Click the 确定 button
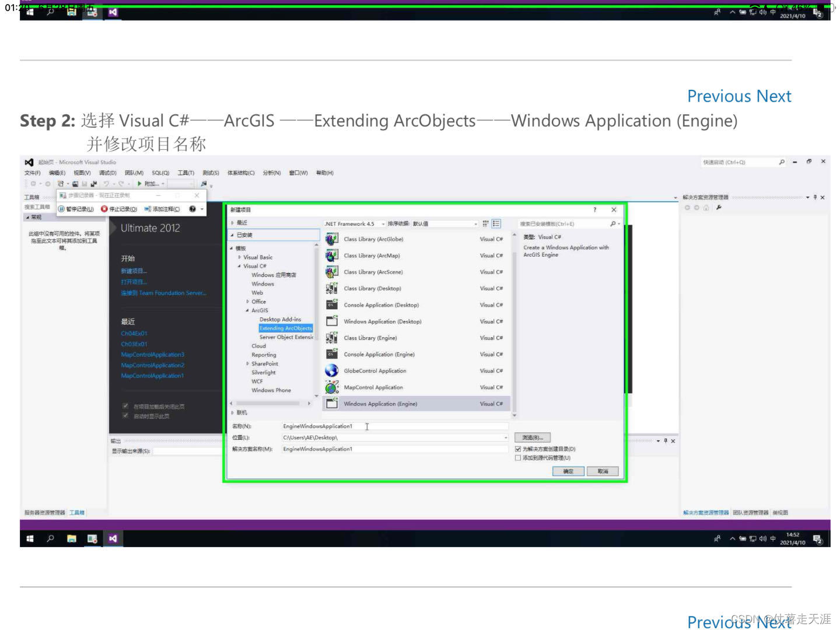Image resolution: width=840 pixels, height=630 pixels. click(568, 471)
